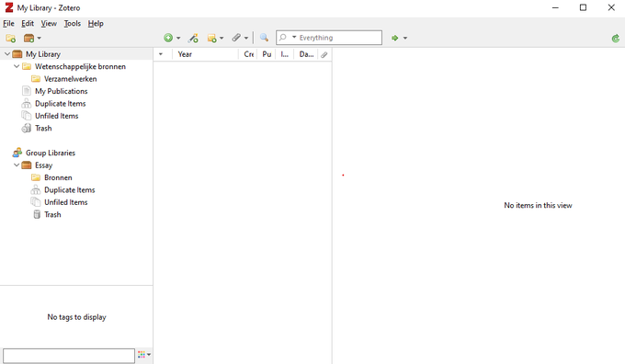Sync with Zotero server icon
625x364 pixels.
pos(616,39)
